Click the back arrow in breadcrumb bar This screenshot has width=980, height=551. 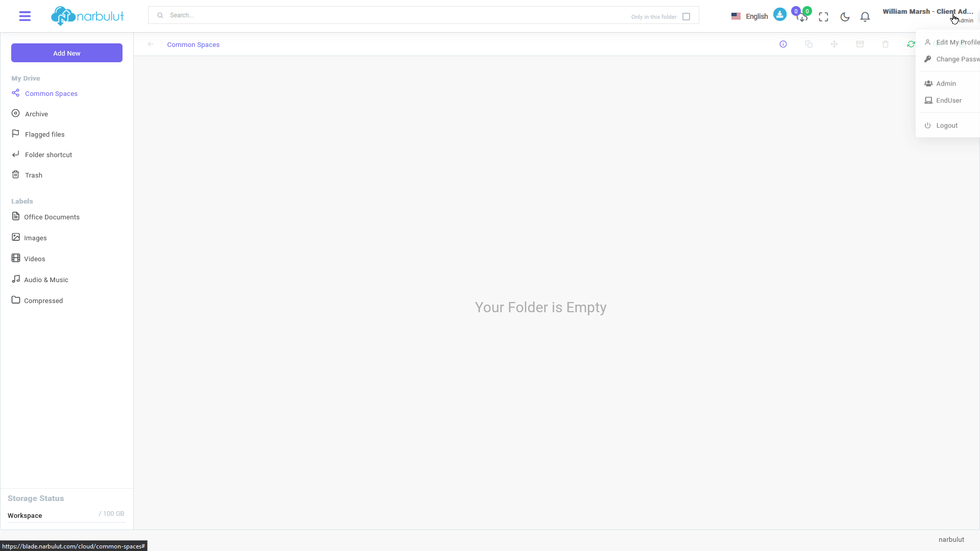(x=151, y=44)
